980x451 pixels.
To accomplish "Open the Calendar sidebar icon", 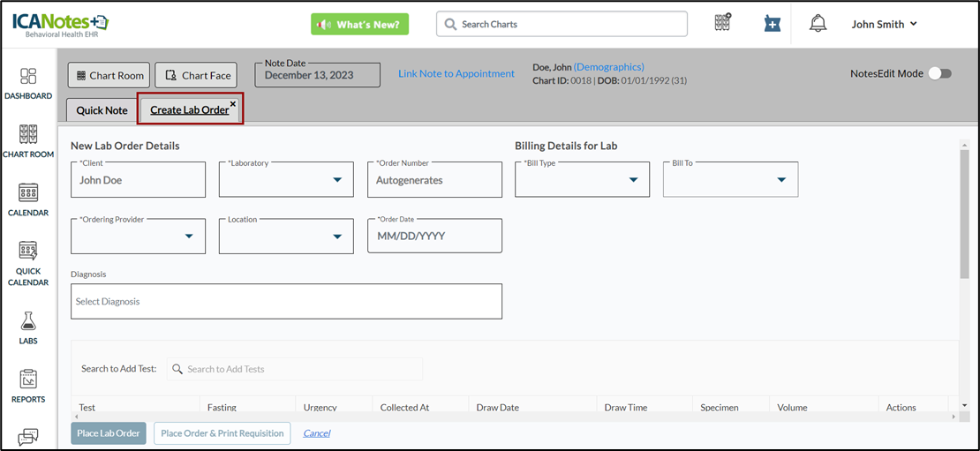I will (28, 199).
